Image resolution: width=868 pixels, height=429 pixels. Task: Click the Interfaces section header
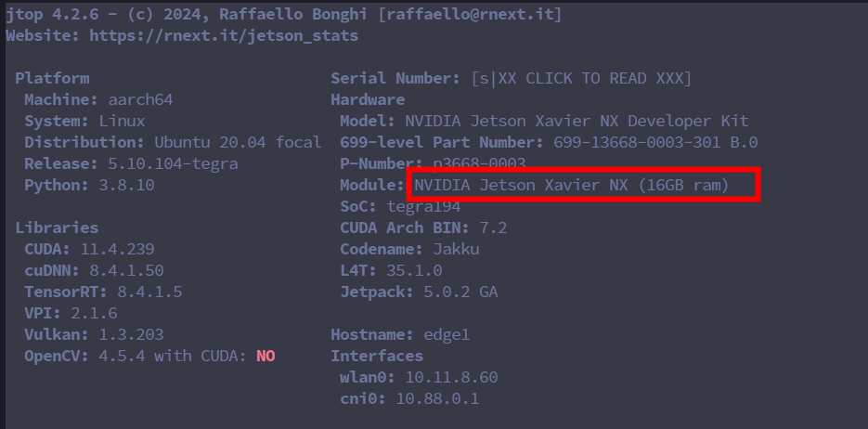point(377,356)
